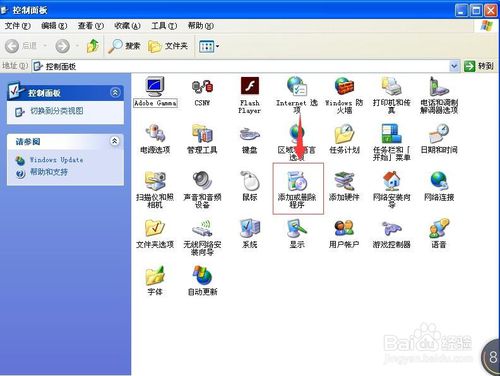Image resolution: width=500 pixels, height=376 pixels.
Task: Open the 声音和音频设备 icon
Action: click(x=202, y=189)
